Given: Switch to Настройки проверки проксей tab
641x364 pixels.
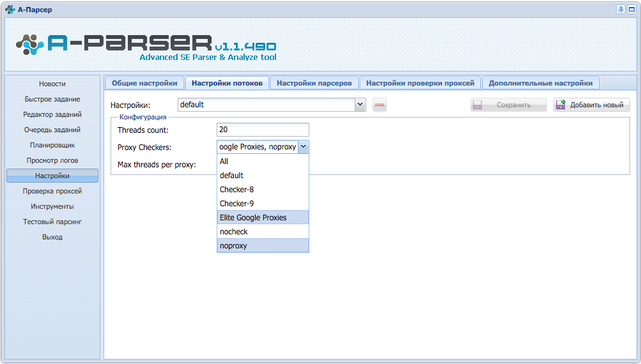Looking at the screenshot, I should (421, 83).
